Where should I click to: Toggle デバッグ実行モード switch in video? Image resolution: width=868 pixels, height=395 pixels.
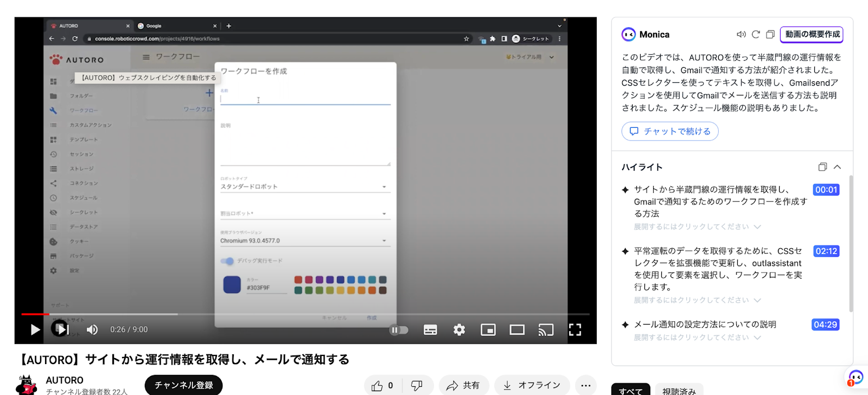227,261
